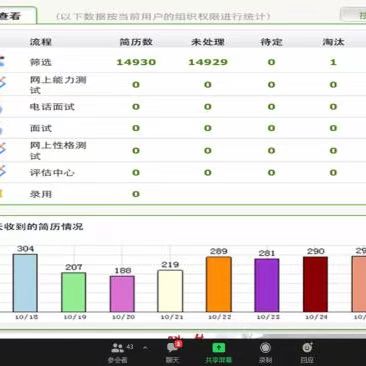Click the purple 281 bar
The height and width of the screenshot is (366, 366).
pos(267,285)
